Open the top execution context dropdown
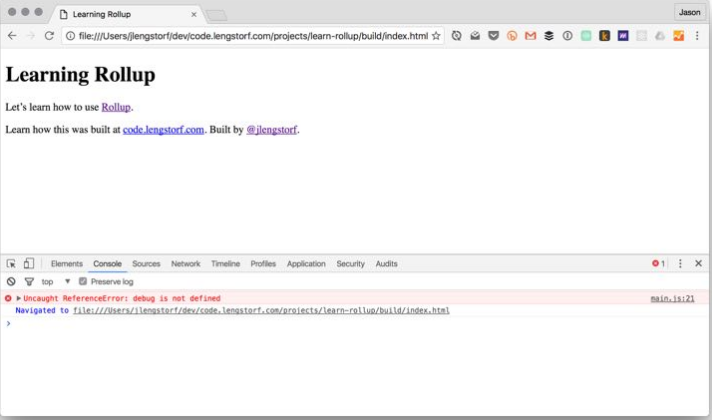 point(56,282)
